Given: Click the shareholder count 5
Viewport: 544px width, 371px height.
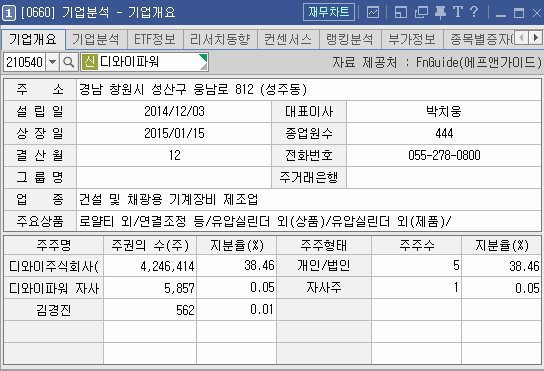Looking at the screenshot, I should click(x=456, y=265).
